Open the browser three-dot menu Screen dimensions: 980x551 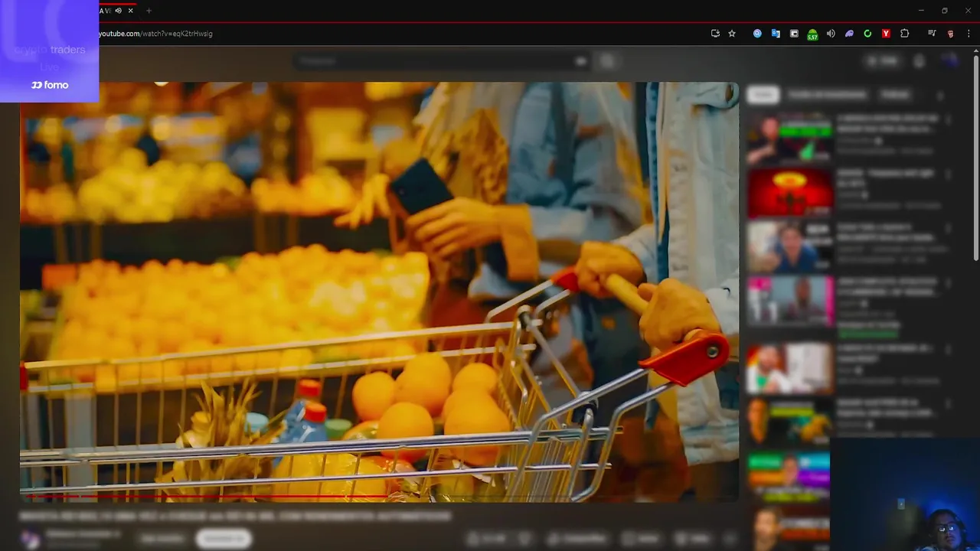pos(969,34)
